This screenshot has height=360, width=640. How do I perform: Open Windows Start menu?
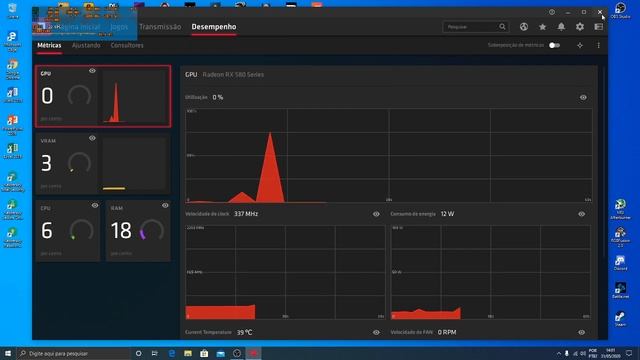pyautogui.click(x=8, y=353)
